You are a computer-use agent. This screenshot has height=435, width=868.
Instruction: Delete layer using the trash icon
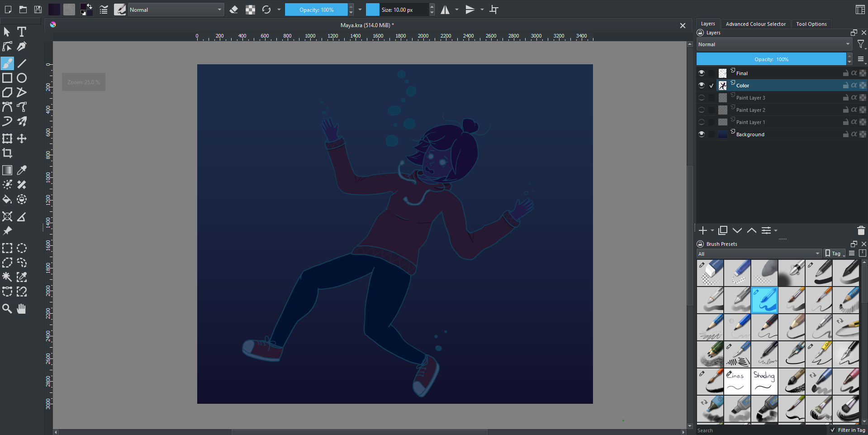coord(861,230)
